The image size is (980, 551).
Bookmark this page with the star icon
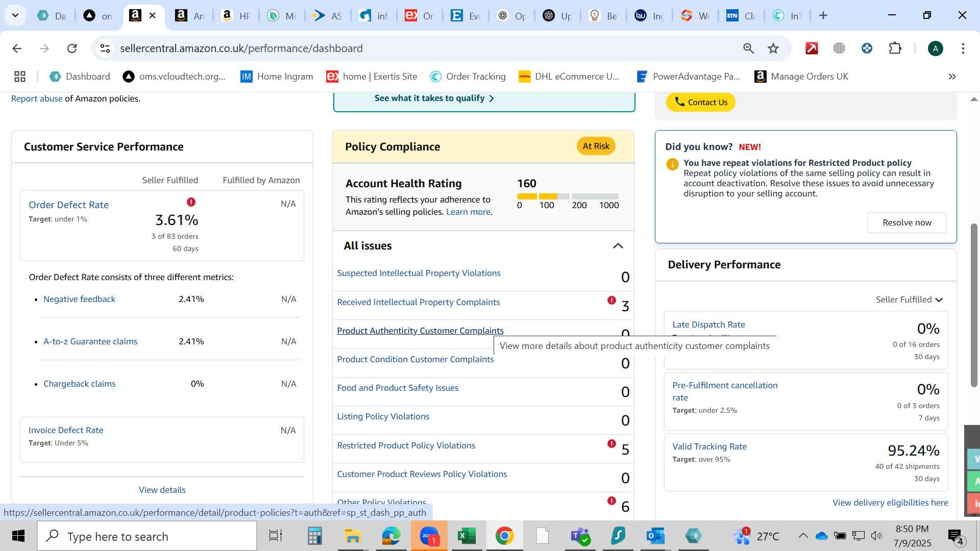point(773,48)
